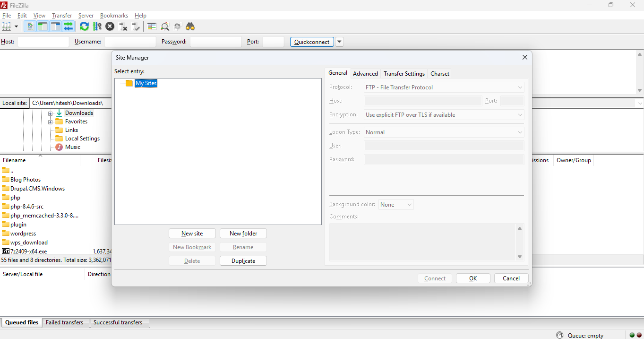Toggle local directory tree display icon
The height and width of the screenshot is (339, 644).
tap(43, 26)
